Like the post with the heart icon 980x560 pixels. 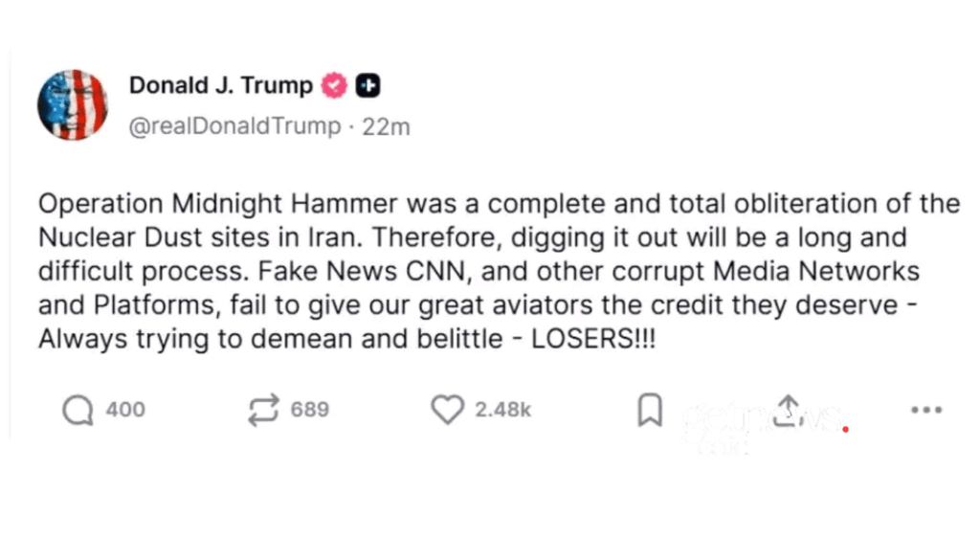(447, 411)
